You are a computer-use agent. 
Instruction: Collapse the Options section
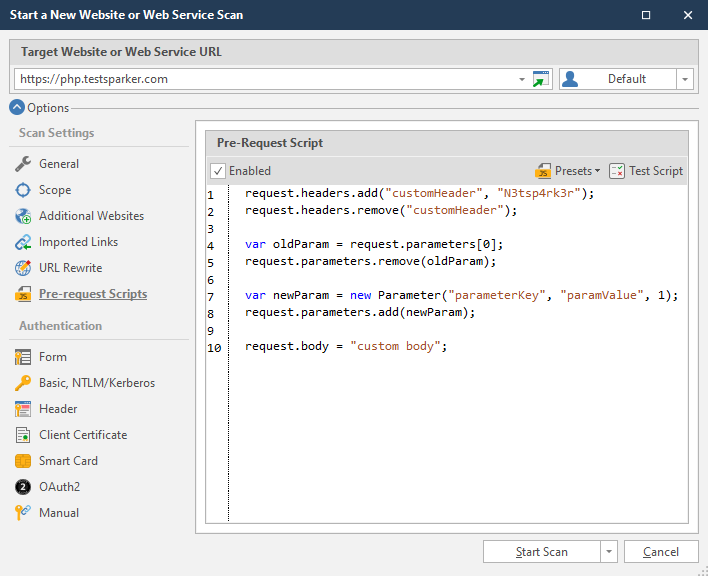[x=17, y=108]
